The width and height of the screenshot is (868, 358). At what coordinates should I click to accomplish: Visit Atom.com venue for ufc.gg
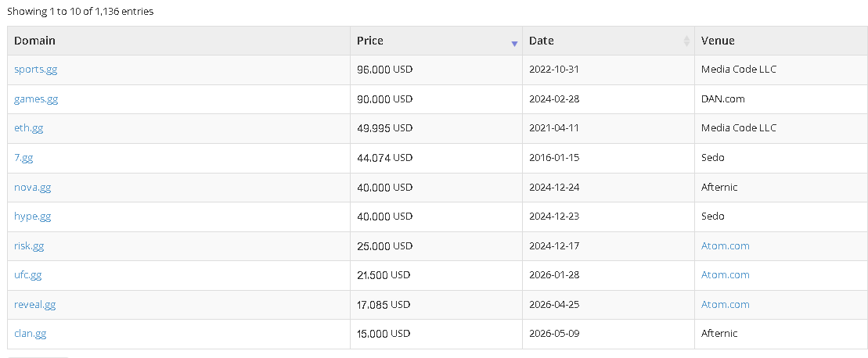[726, 275]
